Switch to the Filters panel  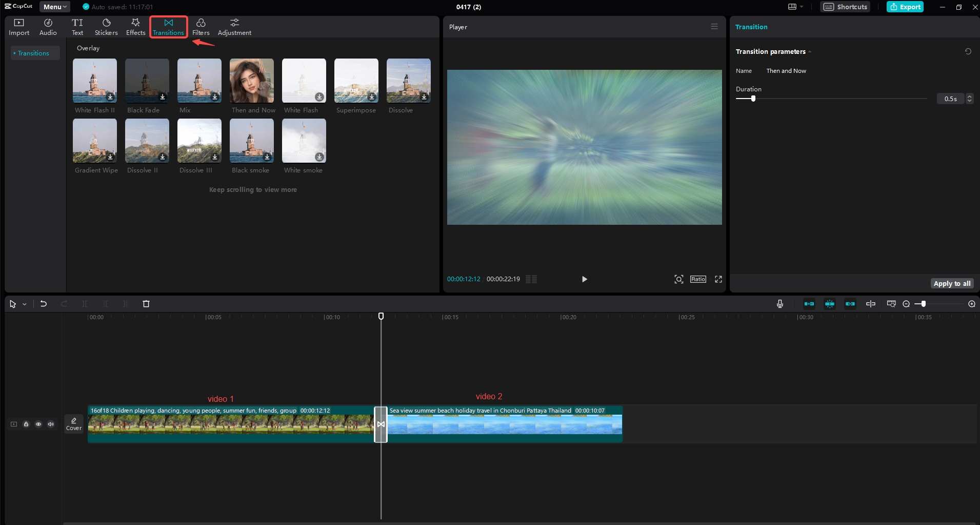click(200, 27)
